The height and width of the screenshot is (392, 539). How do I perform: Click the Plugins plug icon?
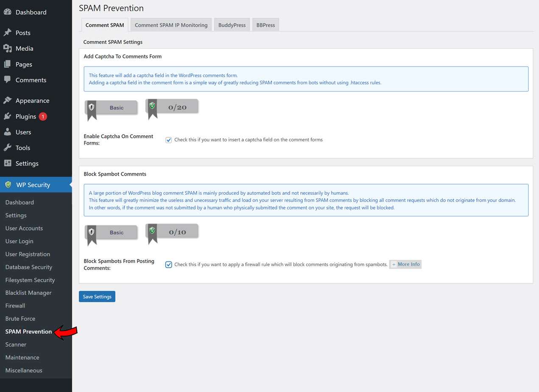tap(7, 116)
